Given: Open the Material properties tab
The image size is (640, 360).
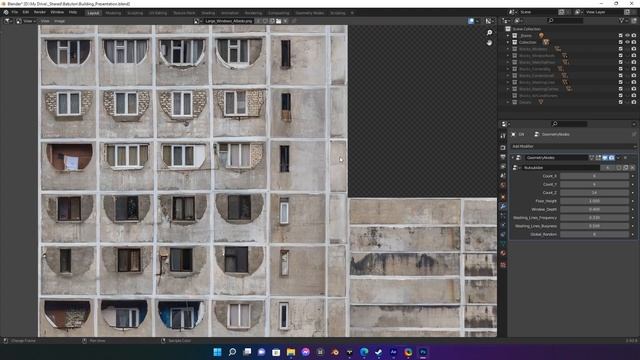Looking at the screenshot, I should (x=503, y=253).
